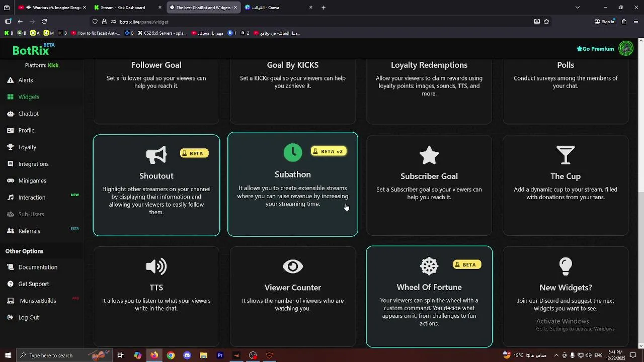Click the Go Premium button
Screen dimensions: 644x362
595,49
